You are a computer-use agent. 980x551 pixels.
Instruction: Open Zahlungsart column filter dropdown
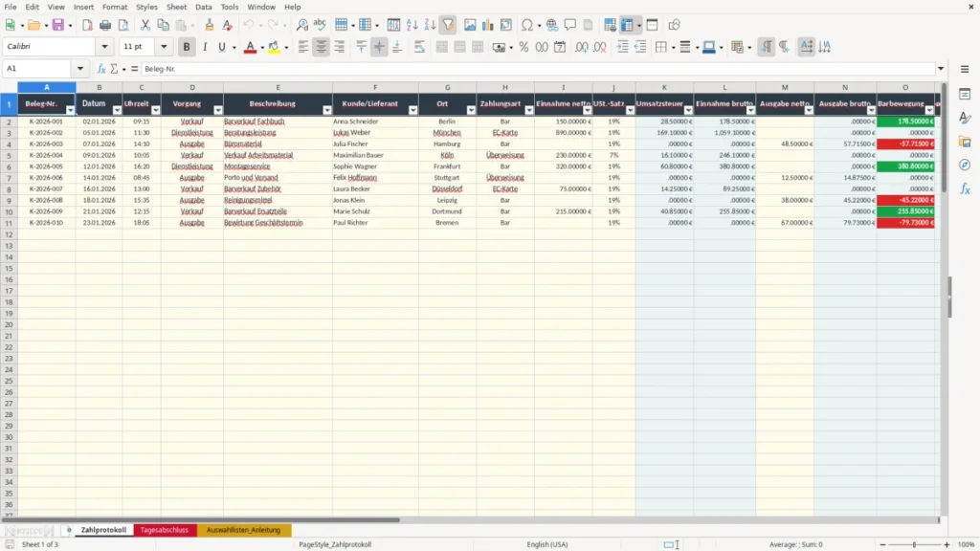point(528,110)
